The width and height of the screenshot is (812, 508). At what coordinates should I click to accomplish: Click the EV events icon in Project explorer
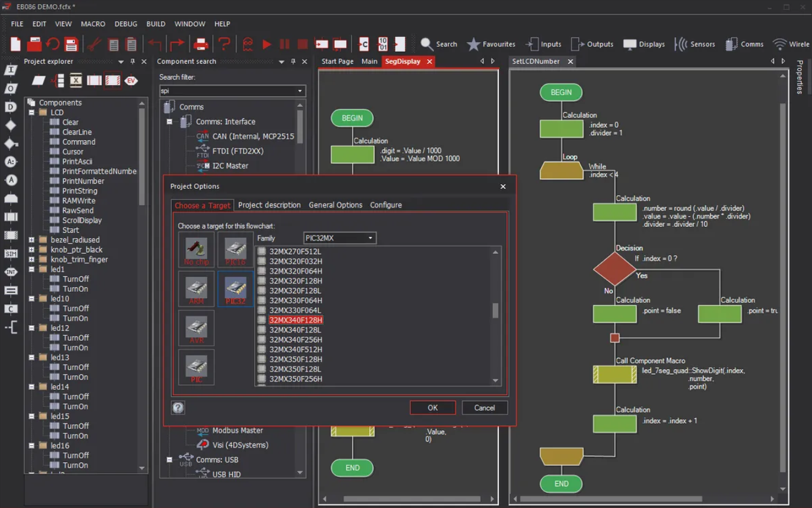coord(131,80)
